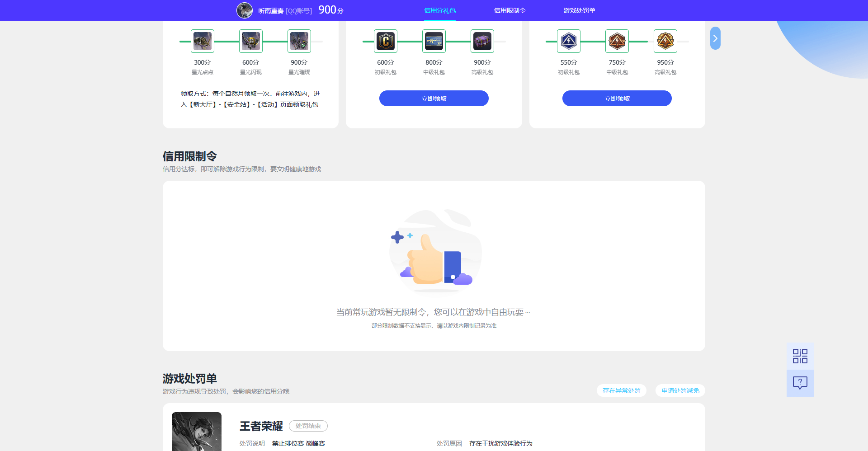Click the 900分 高级礼包 purple chest icon
The width and height of the screenshot is (868, 451).
(x=482, y=41)
